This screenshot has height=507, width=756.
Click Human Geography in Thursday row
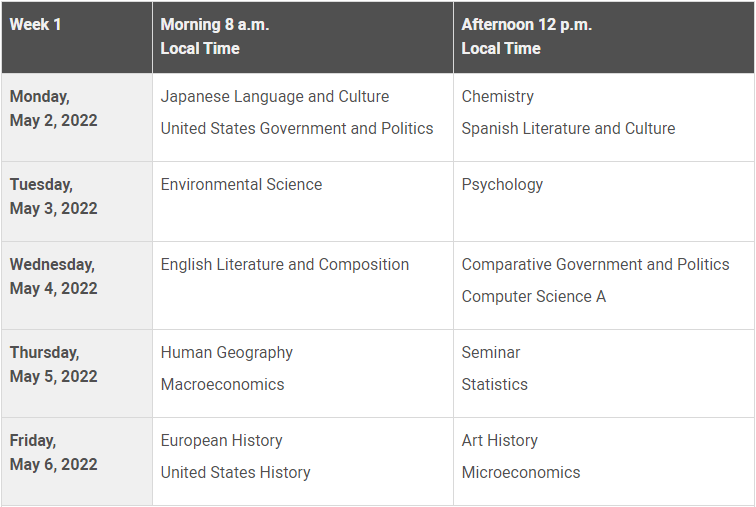coord(227,353)
